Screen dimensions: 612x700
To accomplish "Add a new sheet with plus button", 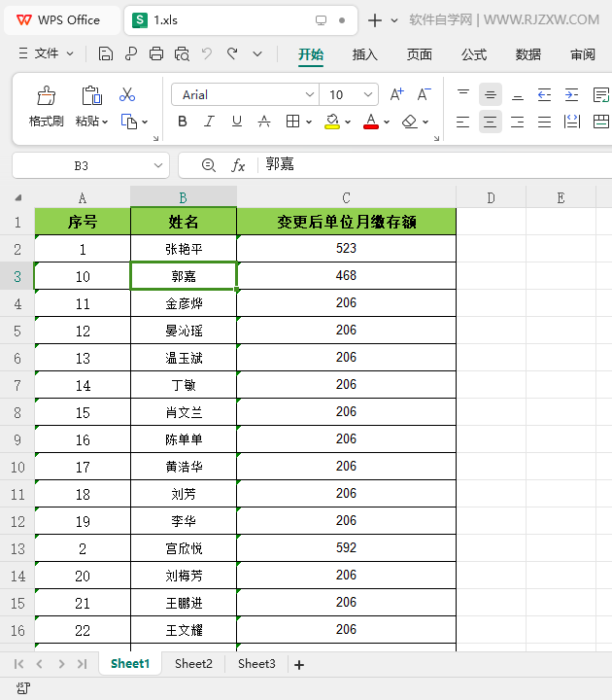I will click(299, 665).
